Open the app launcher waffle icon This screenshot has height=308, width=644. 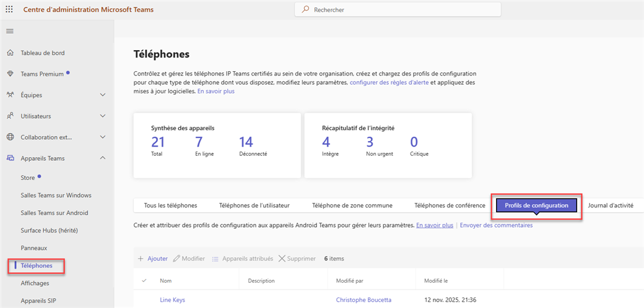coord(9,9)
